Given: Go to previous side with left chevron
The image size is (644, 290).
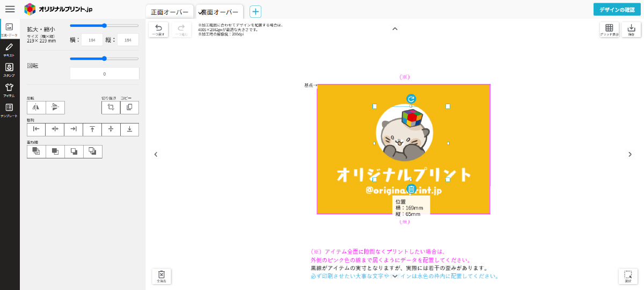Looking at the screenshot, I should [156, 155].
